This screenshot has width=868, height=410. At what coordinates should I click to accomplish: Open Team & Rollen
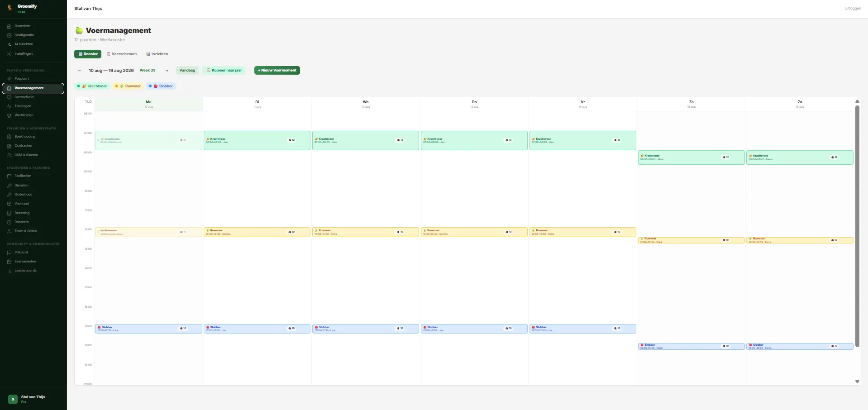(x=33, y=231)
